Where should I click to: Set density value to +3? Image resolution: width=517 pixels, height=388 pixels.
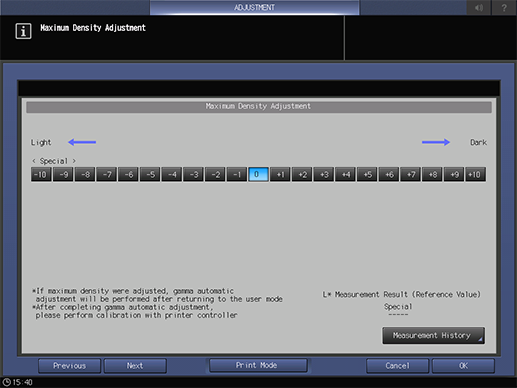tap(324, 174)
